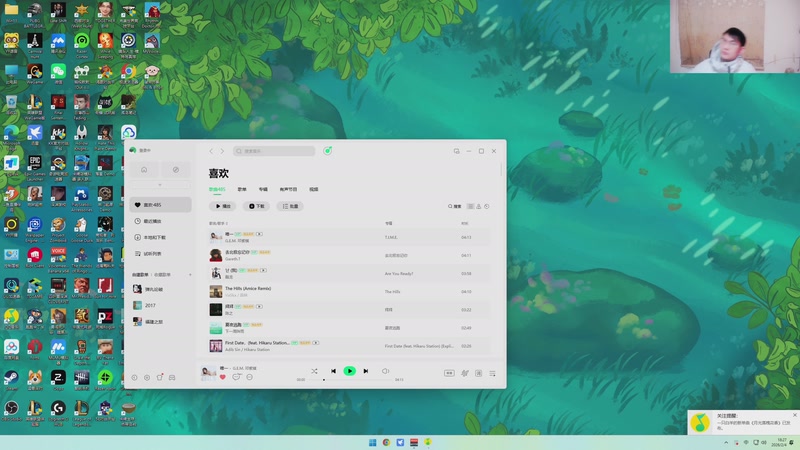Screen dimensions: 800x450
Task: Click the clock icon above the song list
Action: click(487, 206)
